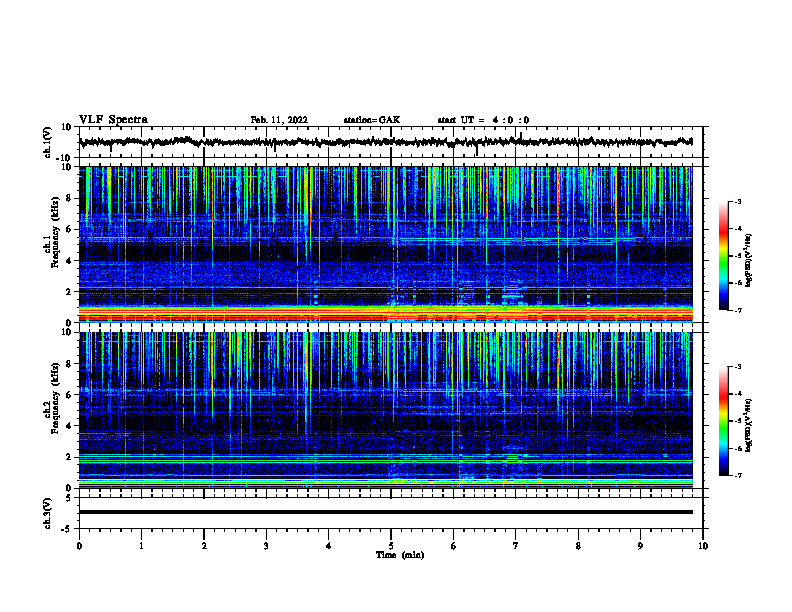This screenshot has height=612, width=792.
Task: Click inside the ch.2 spectrogram panel
Action: tap(385, 410)
